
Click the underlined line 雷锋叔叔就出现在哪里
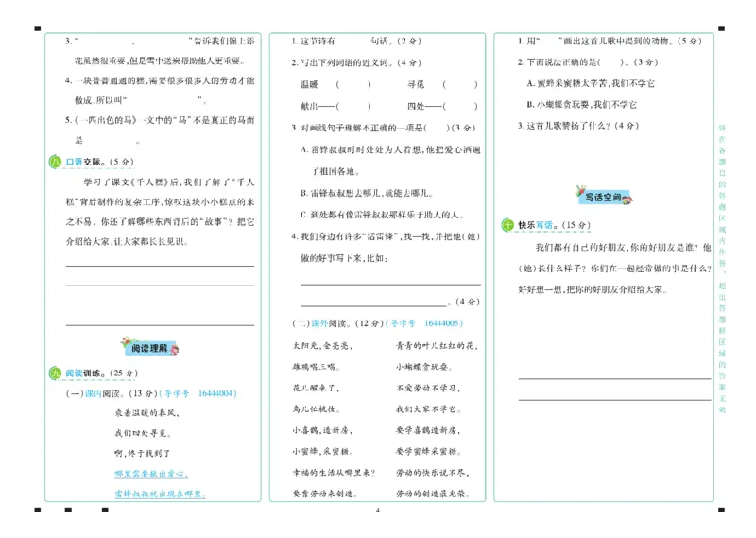[160, 494]
